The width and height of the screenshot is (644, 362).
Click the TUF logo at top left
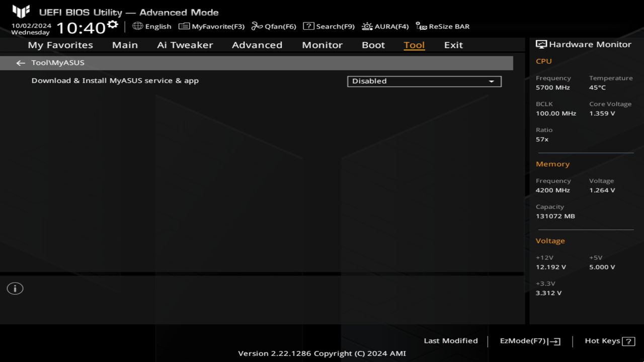point(21,11)
